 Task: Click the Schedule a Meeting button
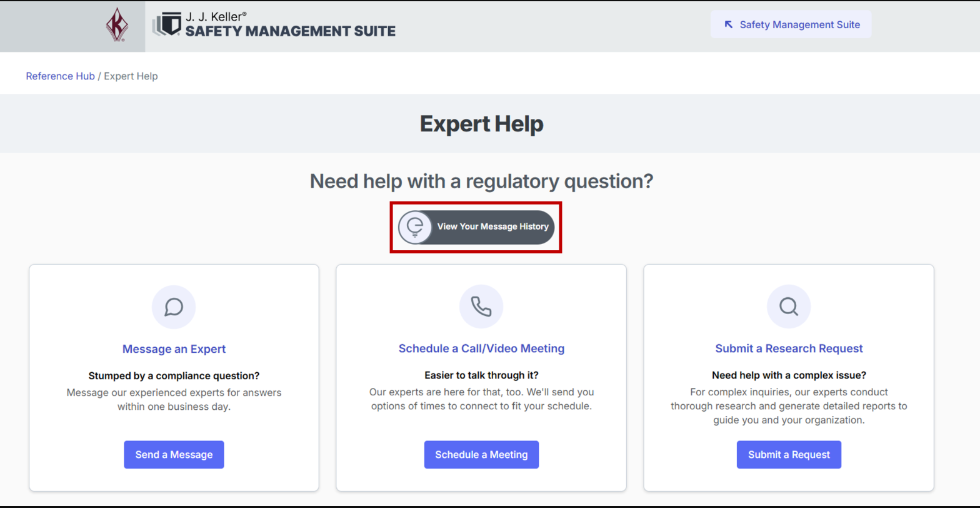tap(481, 455)
